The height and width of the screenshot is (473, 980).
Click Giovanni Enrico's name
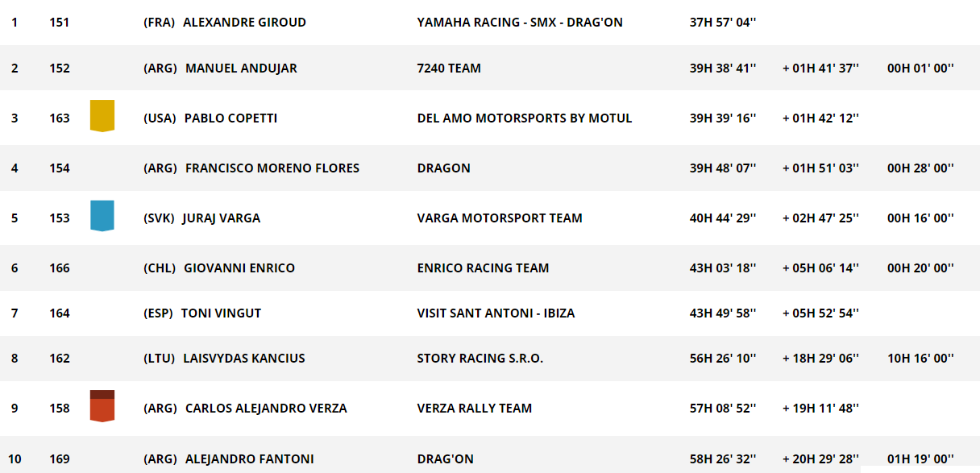[x=239, y=268]
